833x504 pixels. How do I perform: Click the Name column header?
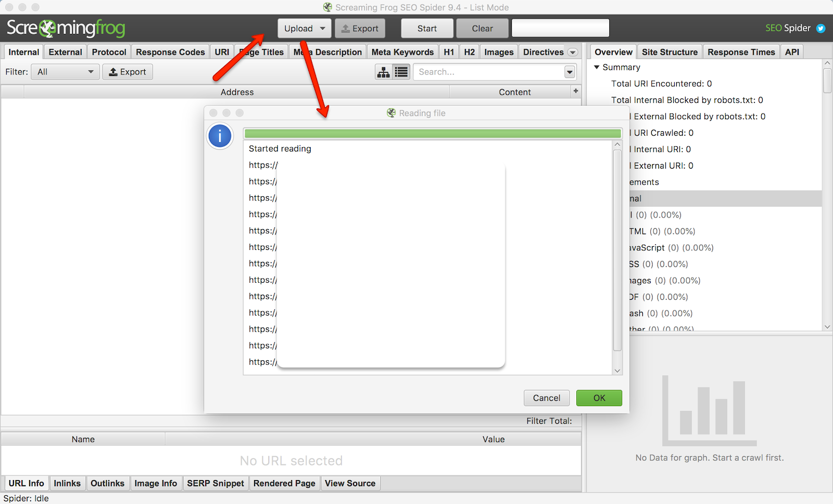point(83,439)
